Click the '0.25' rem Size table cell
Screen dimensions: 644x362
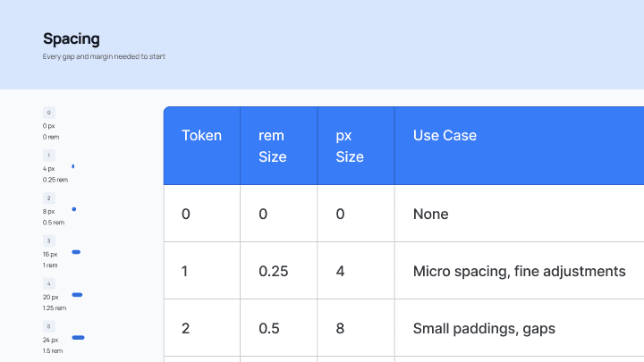coord(279,271)
